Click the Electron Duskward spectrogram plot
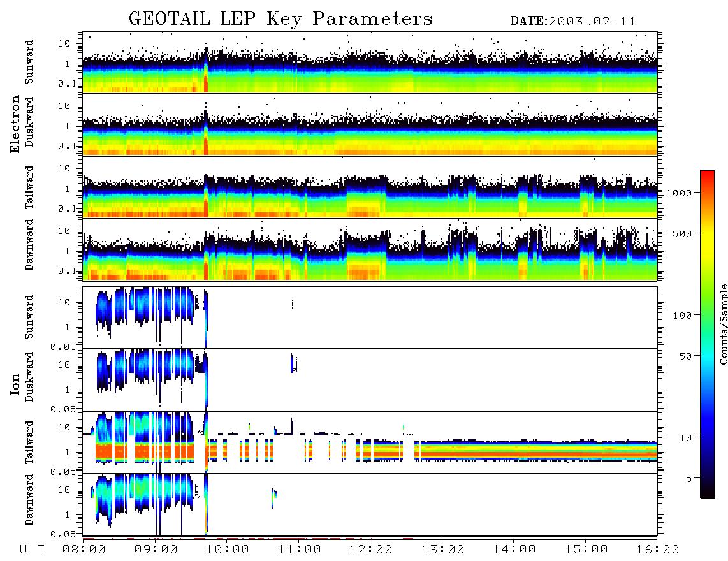 370,124
